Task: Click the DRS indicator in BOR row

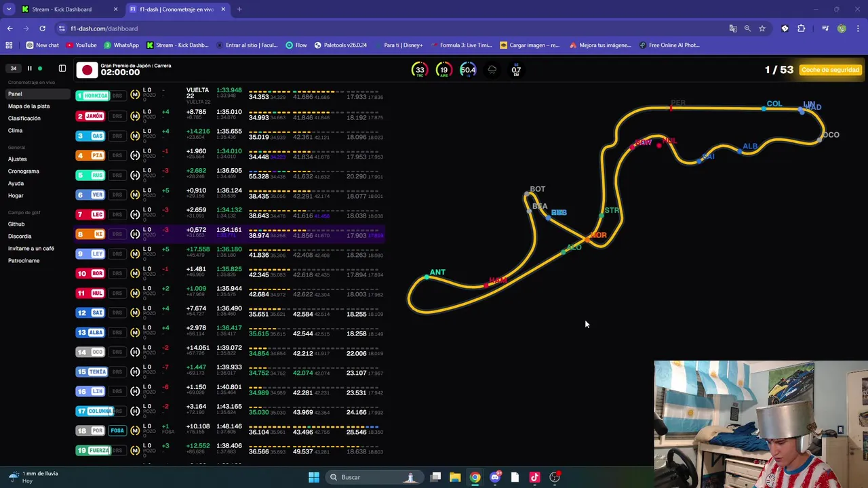Action: [x=117, y=273]
